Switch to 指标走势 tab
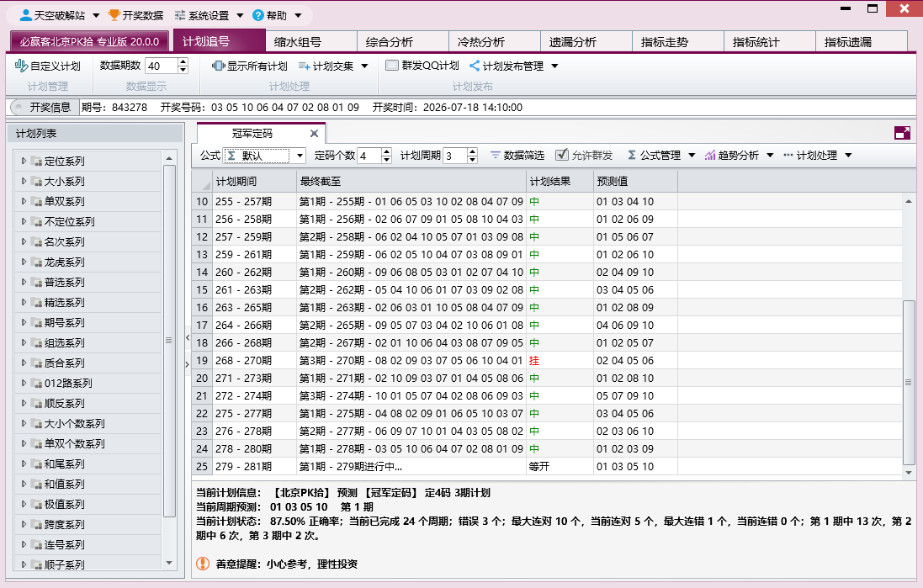Viewport: 923px width, 588px height. click(x=678, y=42)
